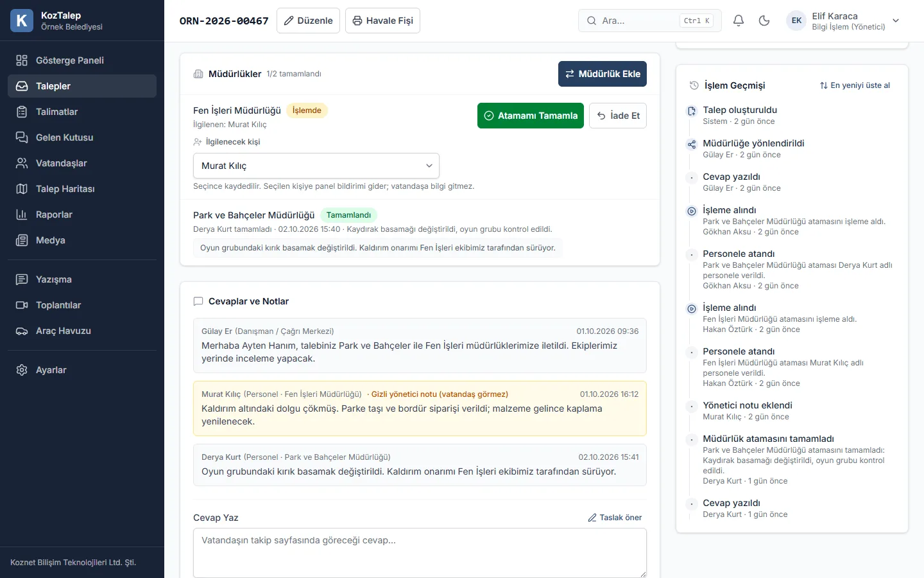
Task: Click the Talep Haritası map icon
Action: [x=22, y=189]
